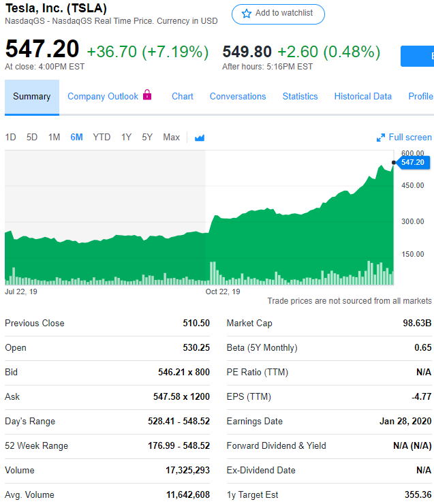Click the Full screen expand arrows icon
This screenshot has height=504, width=434.
[x=381, y=138]
